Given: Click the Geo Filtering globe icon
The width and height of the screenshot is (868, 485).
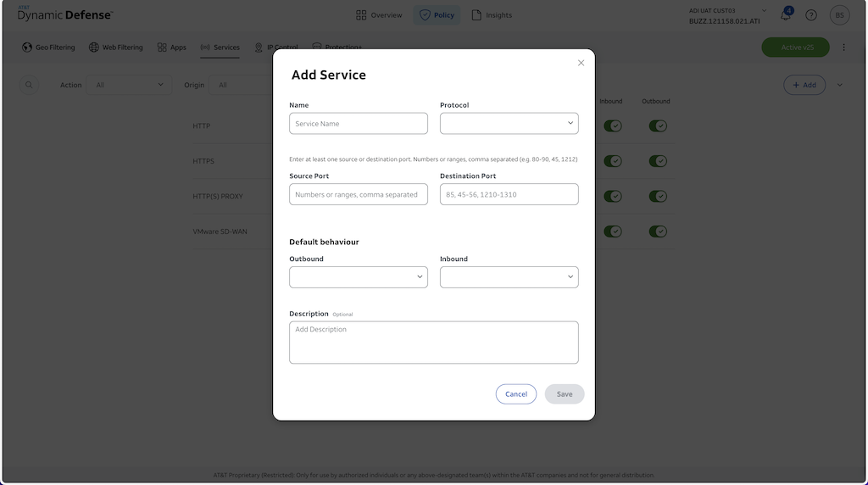Looking at the screenshot, I should point(26,47).
